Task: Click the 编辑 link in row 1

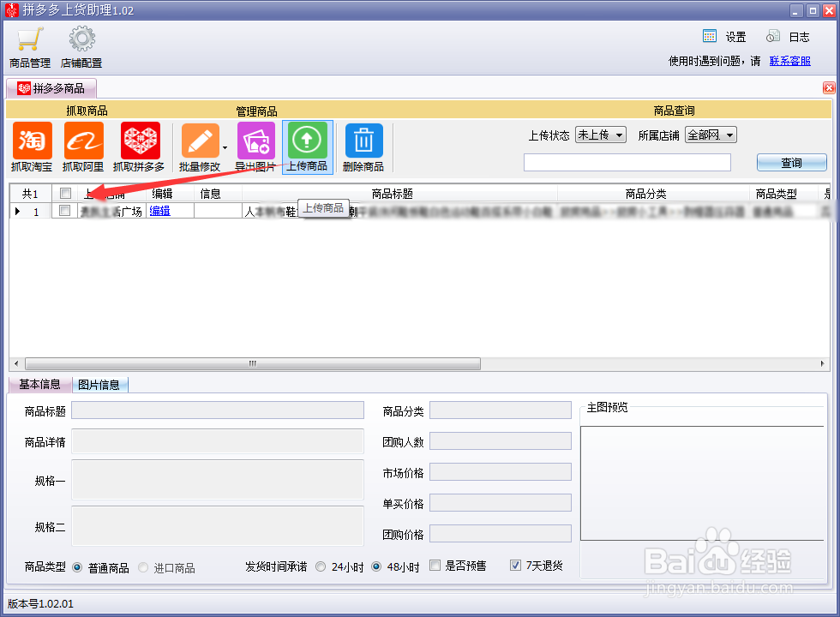Action: [x=159, y=211]
